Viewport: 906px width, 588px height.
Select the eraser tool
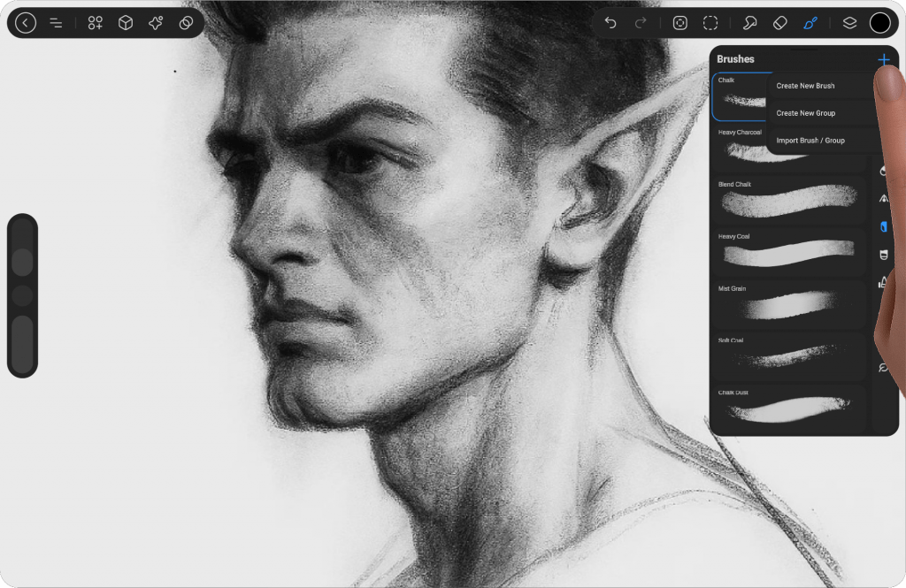tap(779, 23)
